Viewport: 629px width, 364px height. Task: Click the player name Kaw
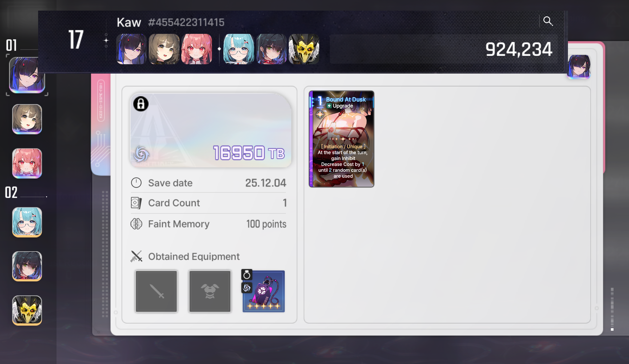pos(129,22)
